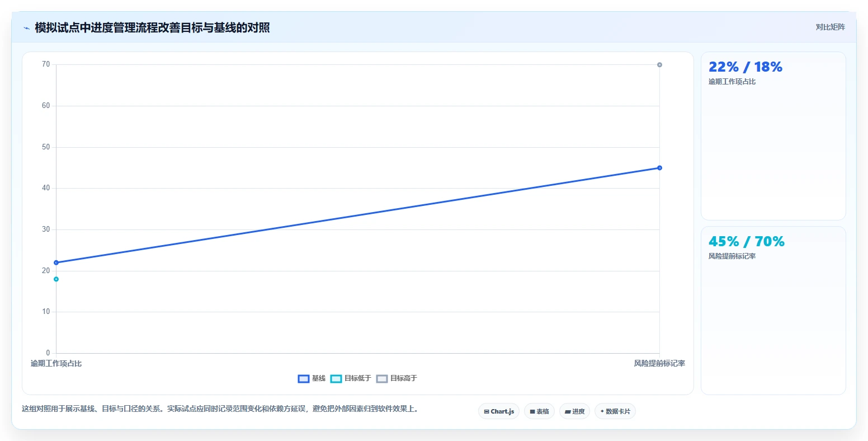The height and width of the screenshot is (441, 868).
Task: Click the 22% / 18% metric value
Action: (x=746, y=67)
